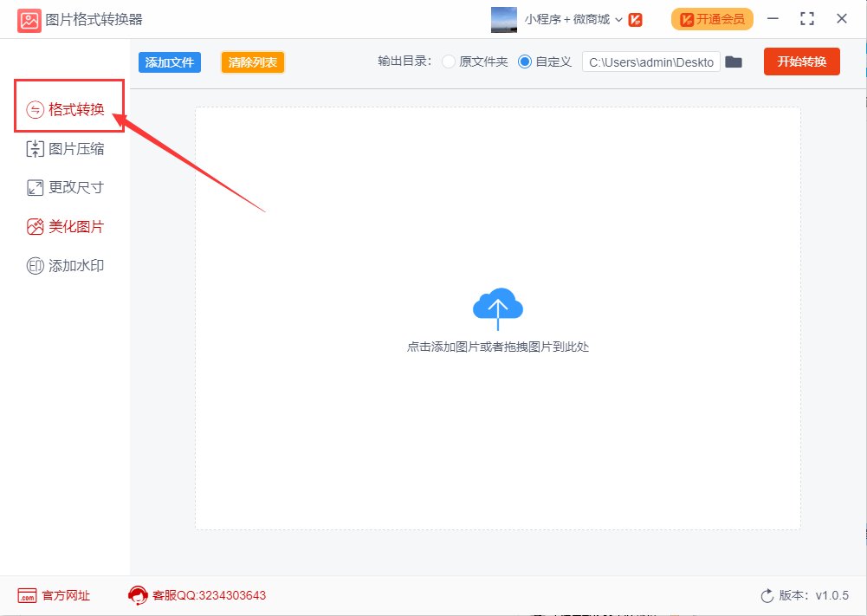This screenshot has height=616, width=867.
Task: Click the folder icon beside output path
Action: point(734,62)
